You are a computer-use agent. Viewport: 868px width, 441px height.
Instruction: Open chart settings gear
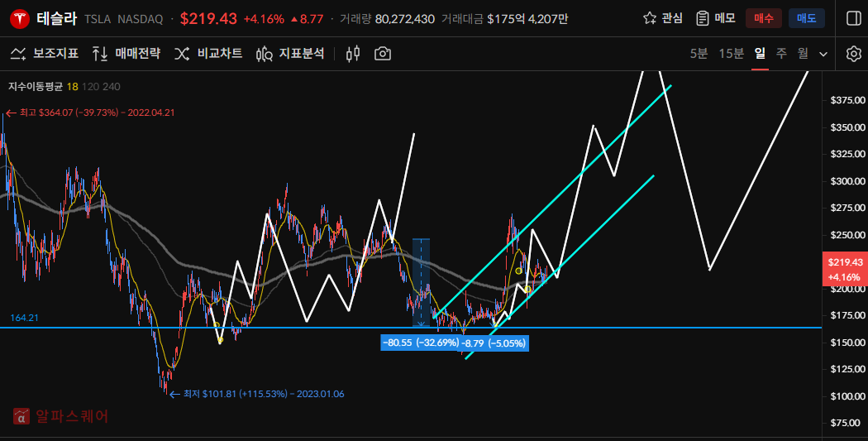click(x=854, y=54)
